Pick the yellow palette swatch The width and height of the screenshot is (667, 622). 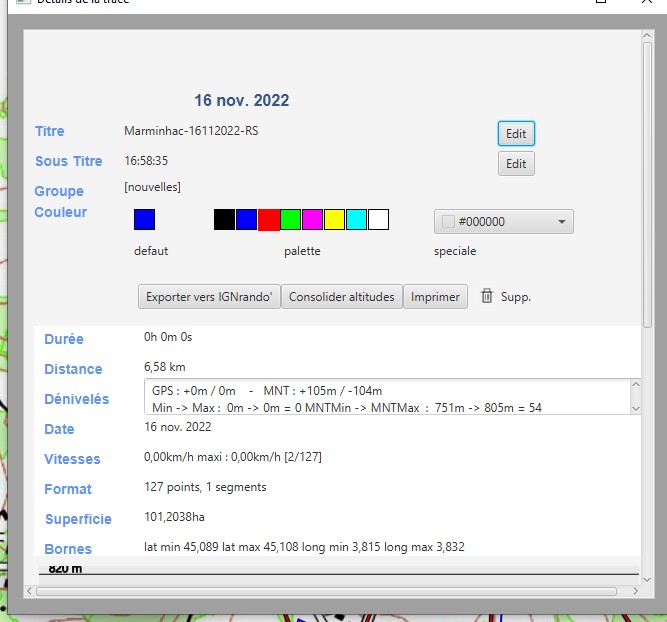click(334, 220)
